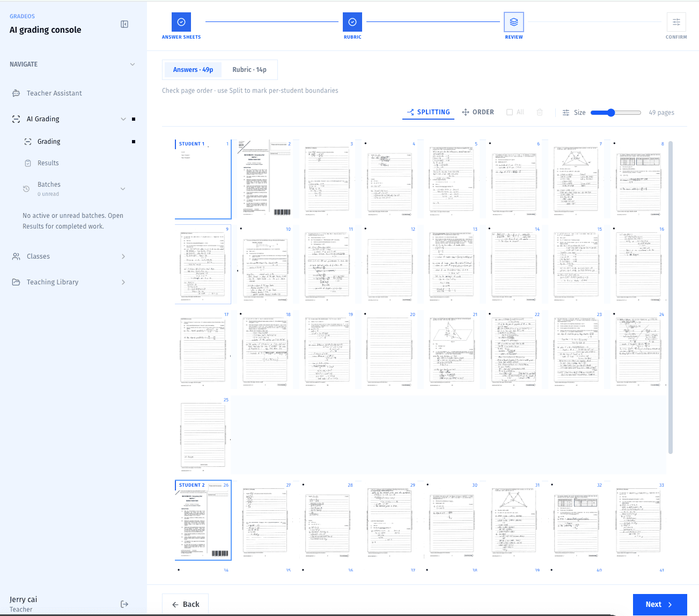Click the Results clipboard icon

tap(28, 163)
